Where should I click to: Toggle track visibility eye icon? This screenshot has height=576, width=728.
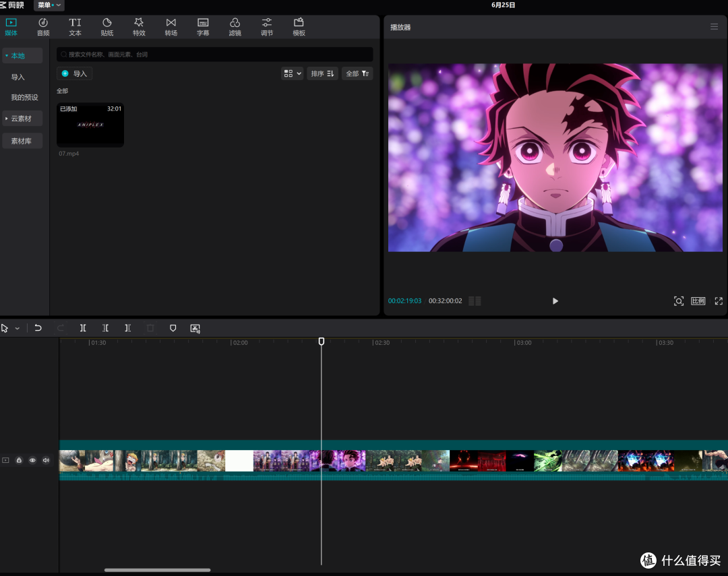click(32, 460)
